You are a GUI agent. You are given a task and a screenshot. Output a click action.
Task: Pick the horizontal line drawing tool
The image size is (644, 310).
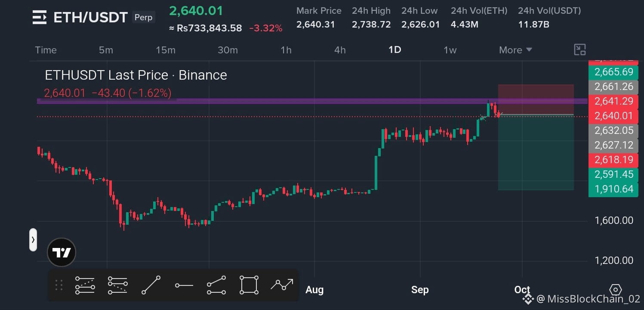(x=184, y=285)
